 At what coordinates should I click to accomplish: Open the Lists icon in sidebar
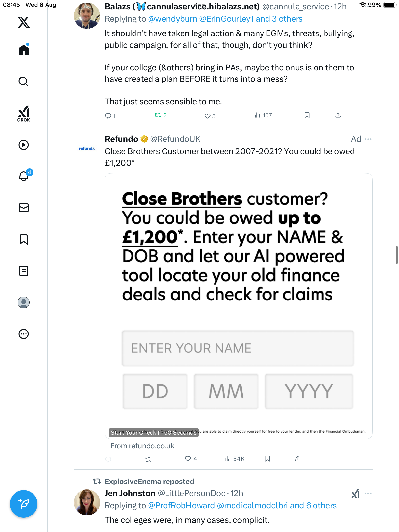(24, 271)
